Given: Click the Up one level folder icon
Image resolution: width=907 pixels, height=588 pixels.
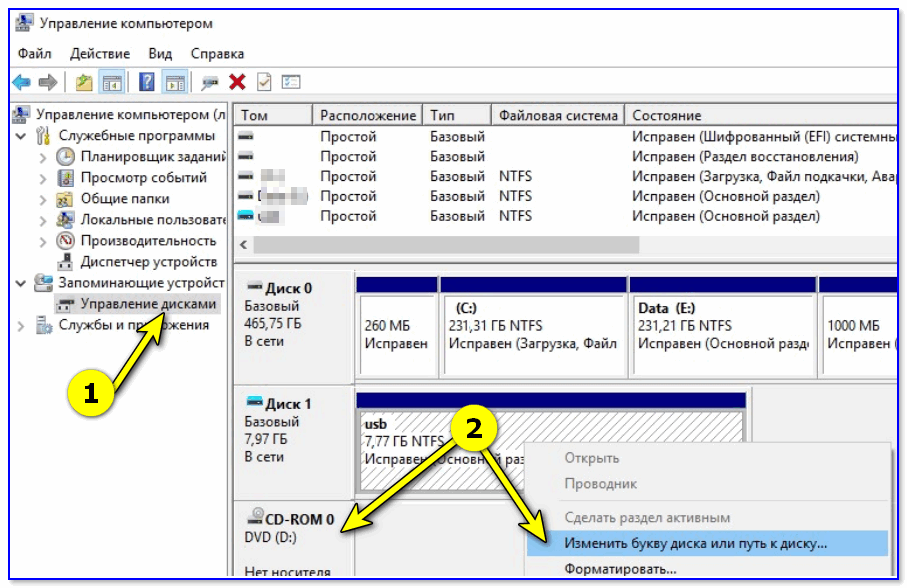Looking at the screenshot, I should [x=84, y=82].
